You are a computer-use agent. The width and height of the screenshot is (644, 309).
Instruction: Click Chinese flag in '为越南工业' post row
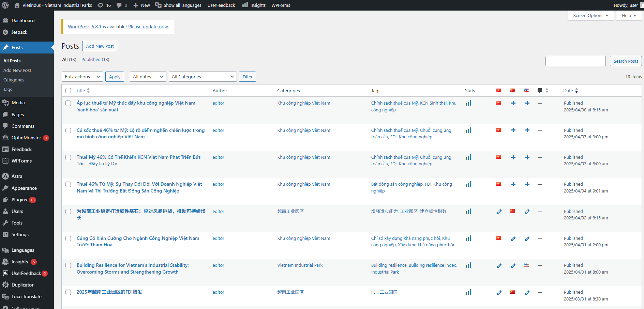pos(512,211)
